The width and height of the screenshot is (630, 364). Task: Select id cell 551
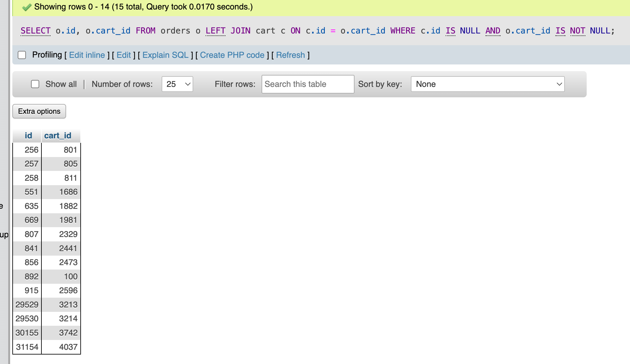[x=27, y=192]
